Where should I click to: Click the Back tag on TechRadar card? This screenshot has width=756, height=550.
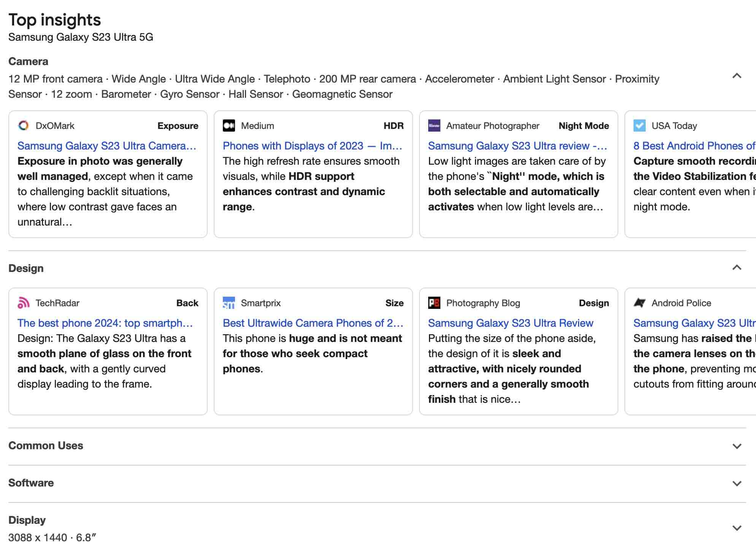[x=187, y=303]
